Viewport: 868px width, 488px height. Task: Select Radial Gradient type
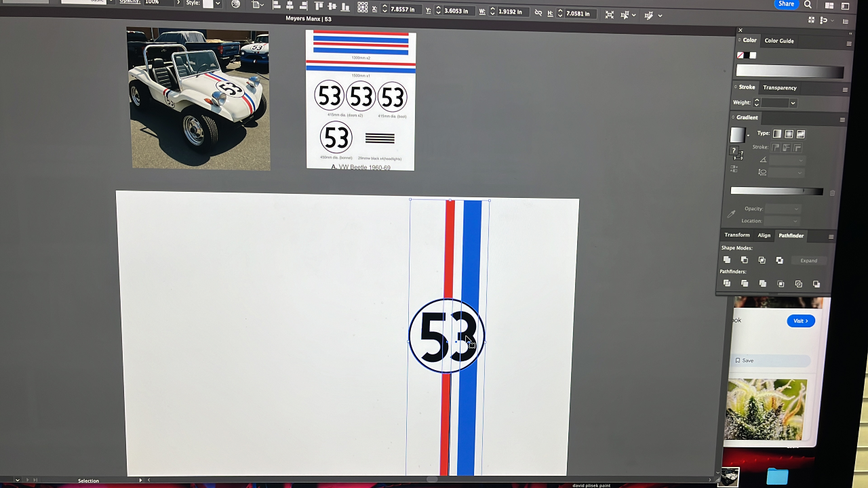tap(789, 134)
